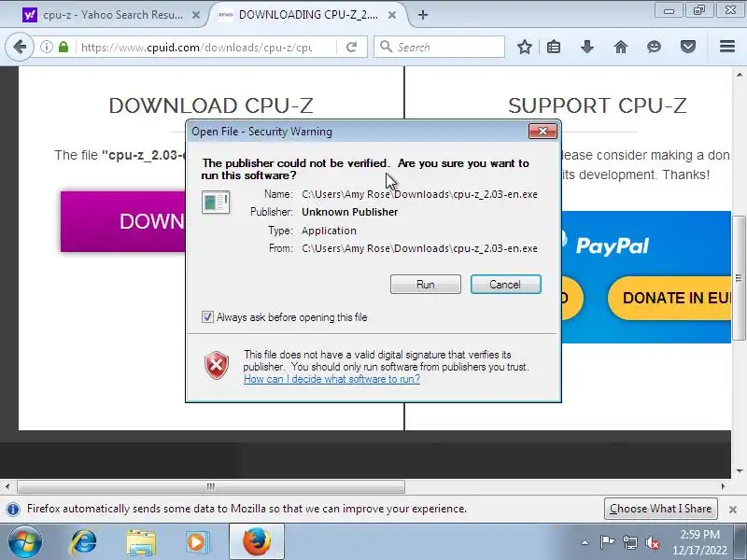Click the SUPPORT CPU-Z heading

pos(598,105)
